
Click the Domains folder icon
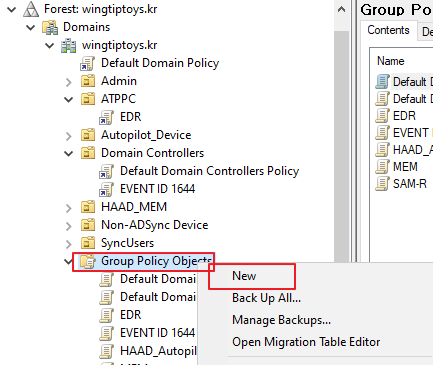coord(50,27)
